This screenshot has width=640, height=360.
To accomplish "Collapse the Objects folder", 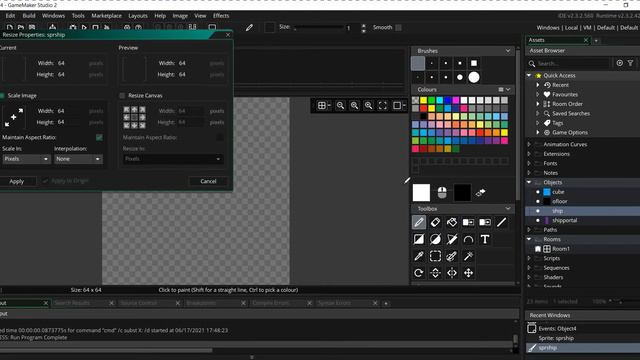I will point(529,182).
